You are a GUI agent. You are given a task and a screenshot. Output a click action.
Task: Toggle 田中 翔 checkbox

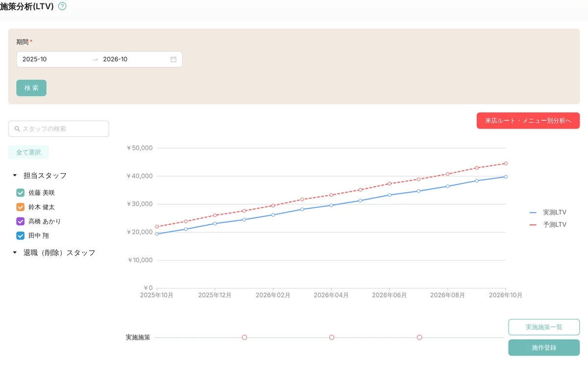pyautogui.click(x=21, y=236)
